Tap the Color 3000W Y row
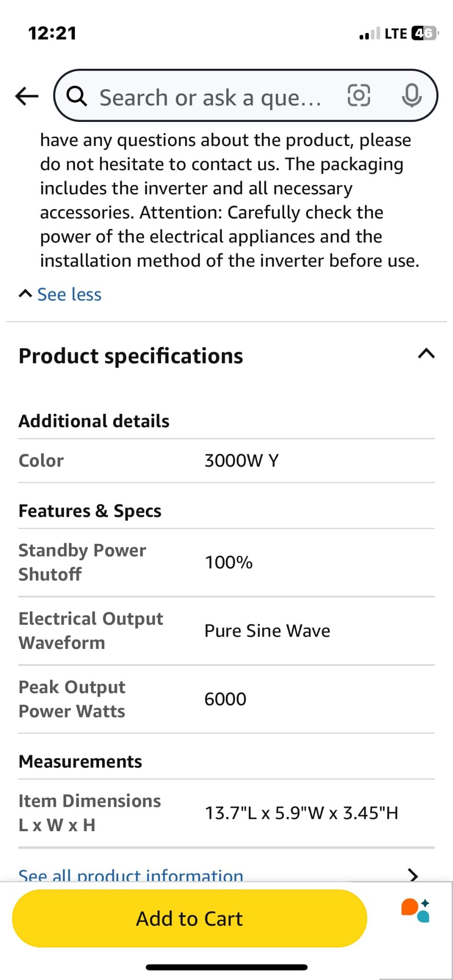This screenshot has height=980, width=453. point(226,461)
